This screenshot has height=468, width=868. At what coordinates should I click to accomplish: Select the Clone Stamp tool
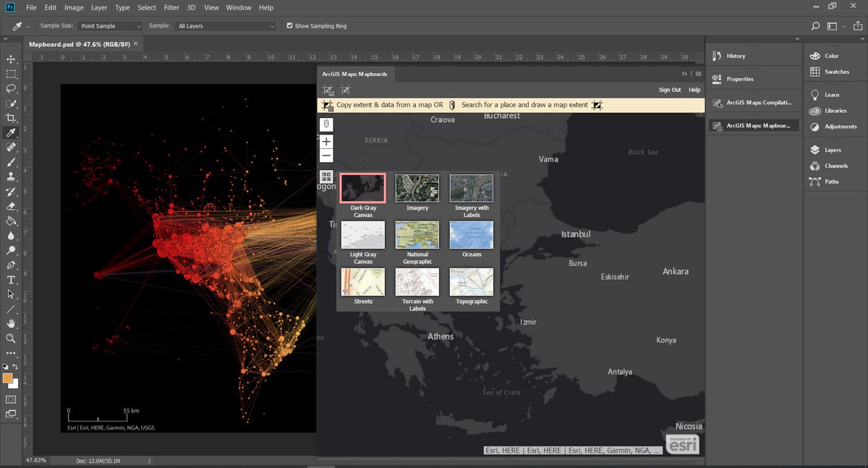click(11, 176)
